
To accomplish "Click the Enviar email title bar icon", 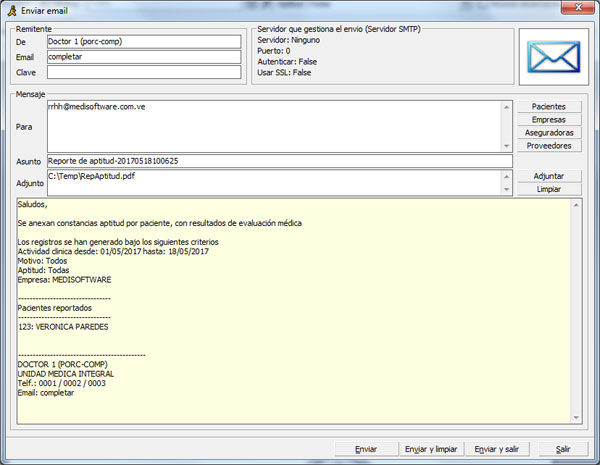I will [x=11, y=9].
